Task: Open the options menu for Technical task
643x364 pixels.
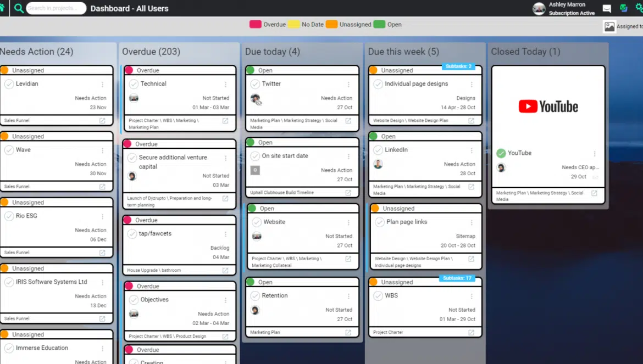Action: [x=225, y=85]
